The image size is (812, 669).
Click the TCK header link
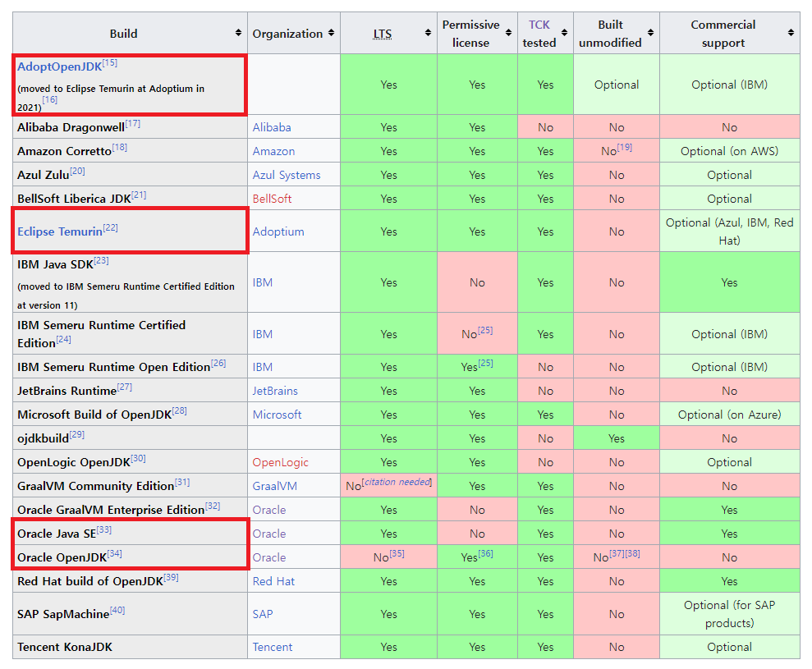point(539,25)
